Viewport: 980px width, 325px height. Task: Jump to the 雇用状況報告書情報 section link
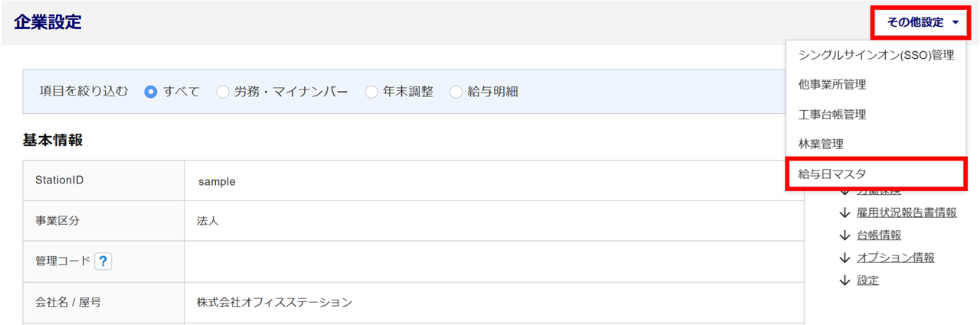coord(906,213)
